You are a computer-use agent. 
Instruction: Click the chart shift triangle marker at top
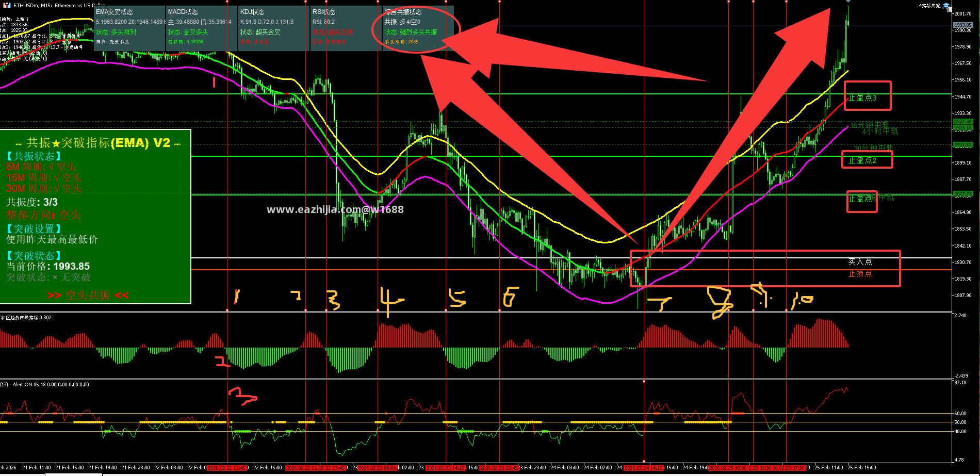click(x=848, y=2)
